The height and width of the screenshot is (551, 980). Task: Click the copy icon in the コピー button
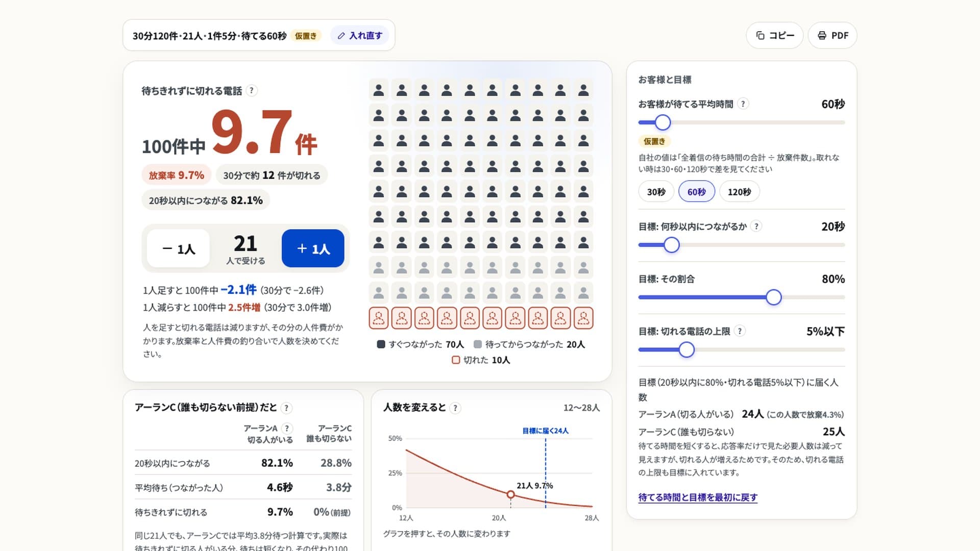(x=760, y=35)
